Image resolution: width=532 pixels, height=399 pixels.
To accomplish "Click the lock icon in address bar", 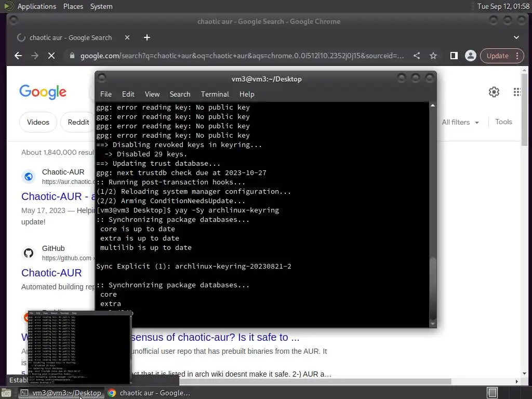I will pos(72,56).
